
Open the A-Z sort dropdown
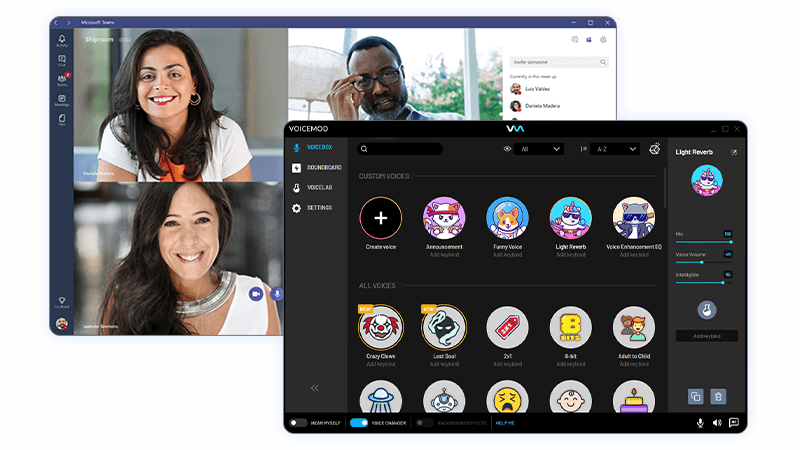click(x=616, y=149)
